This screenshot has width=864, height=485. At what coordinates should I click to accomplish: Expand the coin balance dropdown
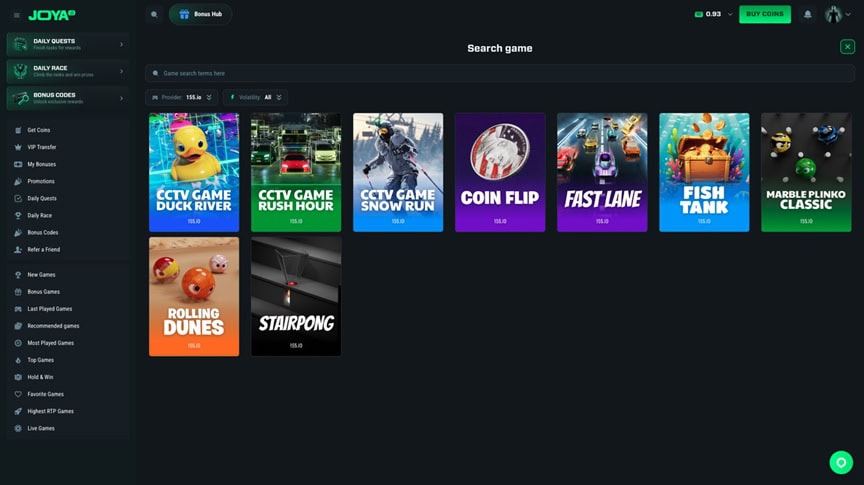[x=730, y=14]
